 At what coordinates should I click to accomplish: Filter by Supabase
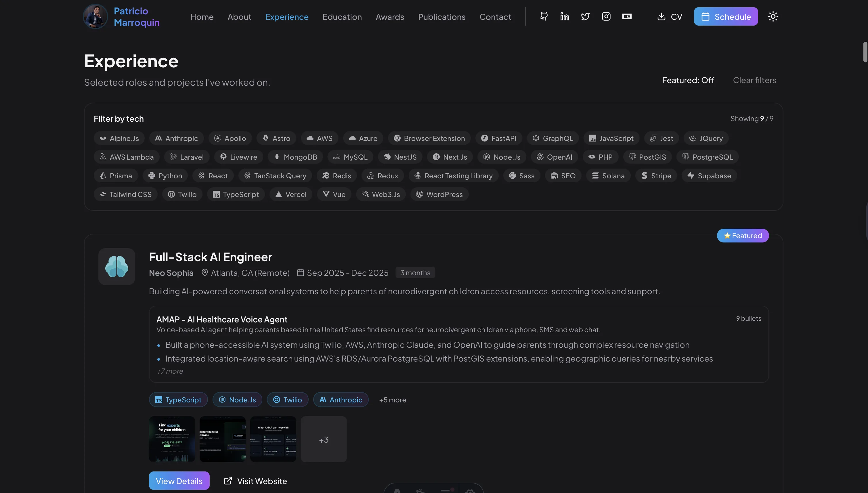click(709, 175)
